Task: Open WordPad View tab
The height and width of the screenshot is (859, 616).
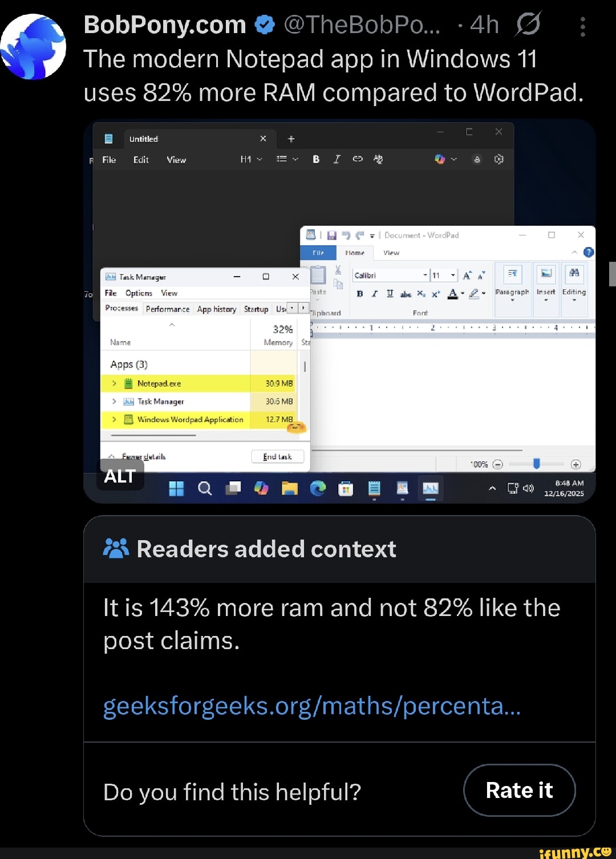Action: [391, 253]
